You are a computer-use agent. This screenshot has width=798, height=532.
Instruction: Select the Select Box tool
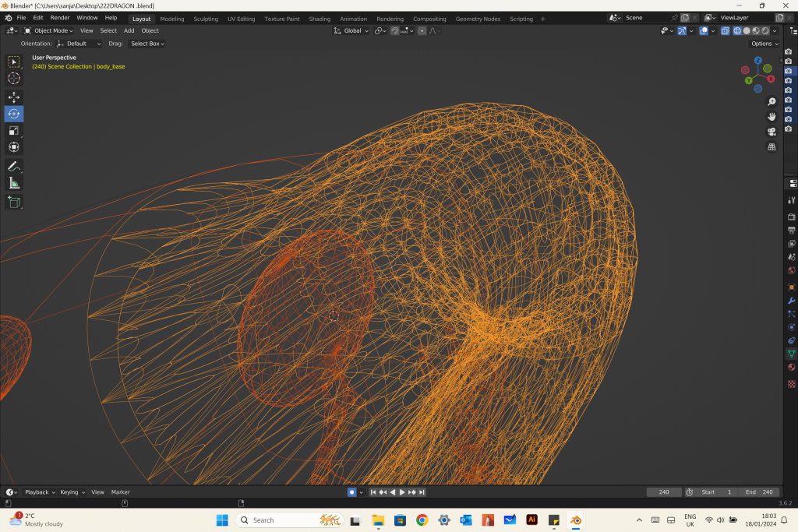click(x=14, y=62)
